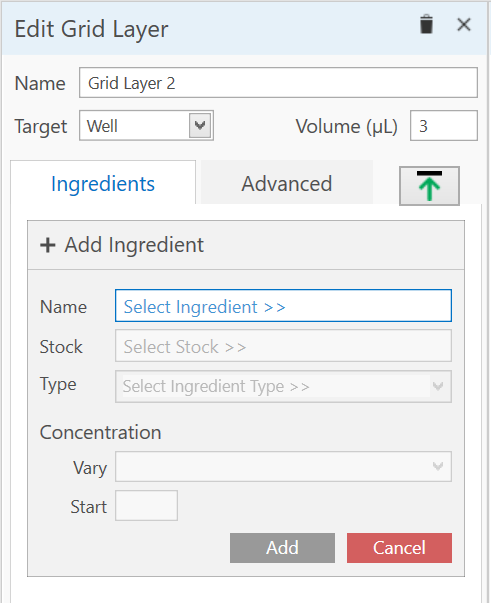Click the Select Ingredient name field
The image size is (491, 603).
pos(283,306)
